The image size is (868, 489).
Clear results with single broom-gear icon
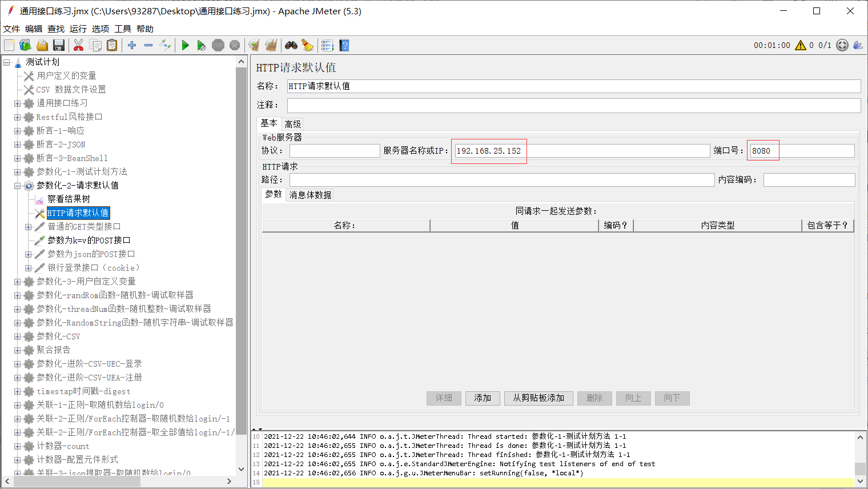[254, 45]
